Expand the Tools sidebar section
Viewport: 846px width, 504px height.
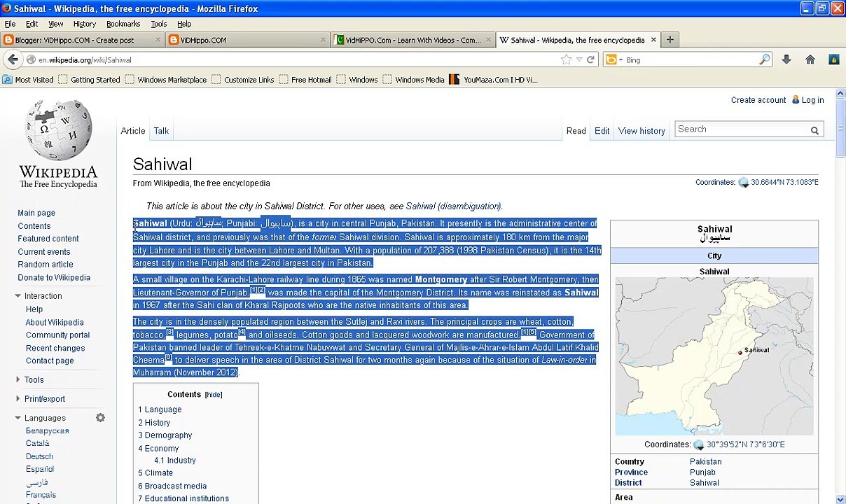tap(18, 379)
